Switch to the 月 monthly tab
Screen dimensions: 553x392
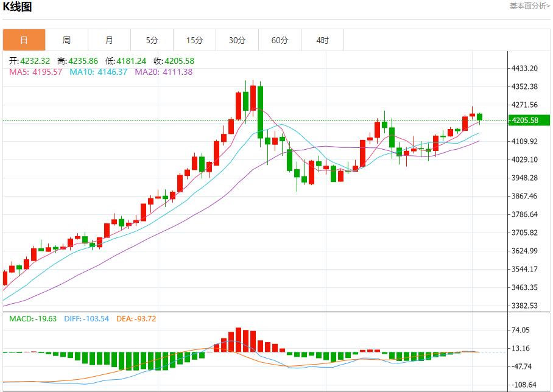point(109,40)
